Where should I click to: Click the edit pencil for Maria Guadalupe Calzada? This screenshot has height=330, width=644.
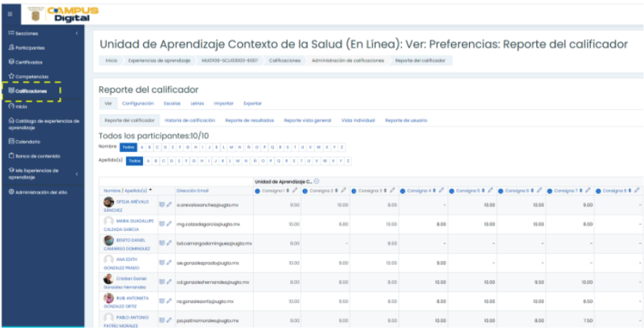coord(169,224)
